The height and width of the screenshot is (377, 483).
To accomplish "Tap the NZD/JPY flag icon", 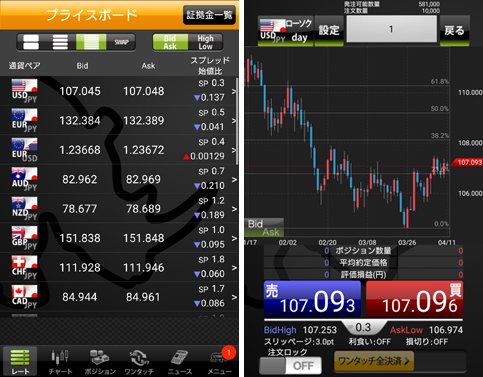I will [24, 208].
